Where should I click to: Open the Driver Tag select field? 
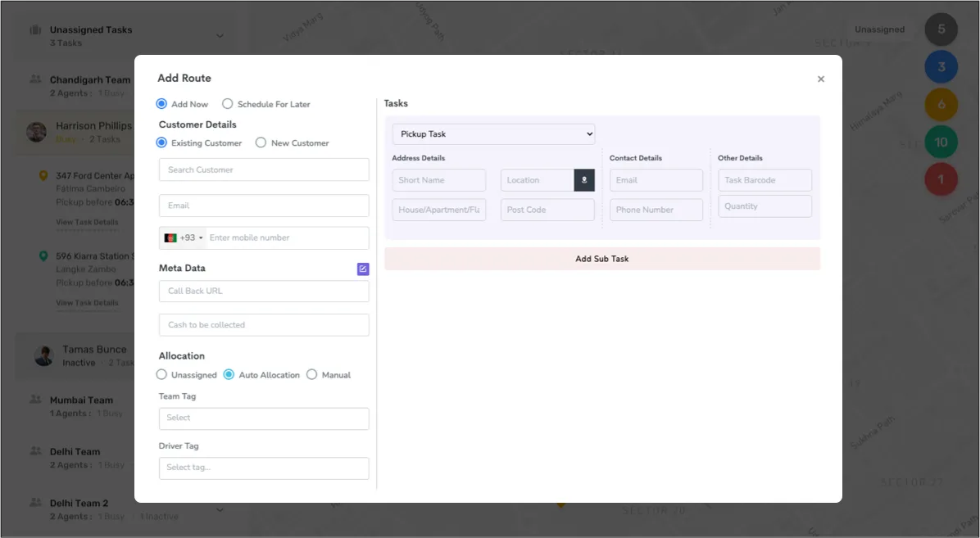[264, 468]
